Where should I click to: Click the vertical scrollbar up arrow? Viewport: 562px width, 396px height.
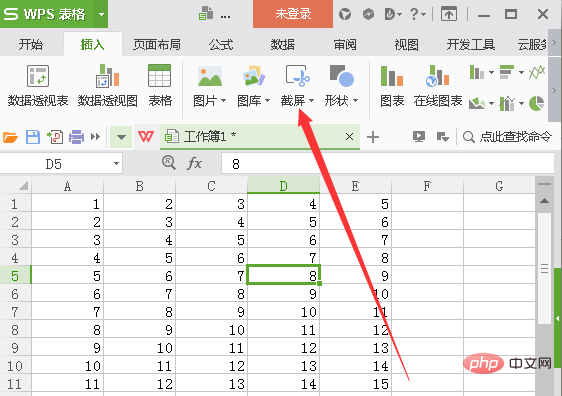pyautogui.click(x=544, y=201)
